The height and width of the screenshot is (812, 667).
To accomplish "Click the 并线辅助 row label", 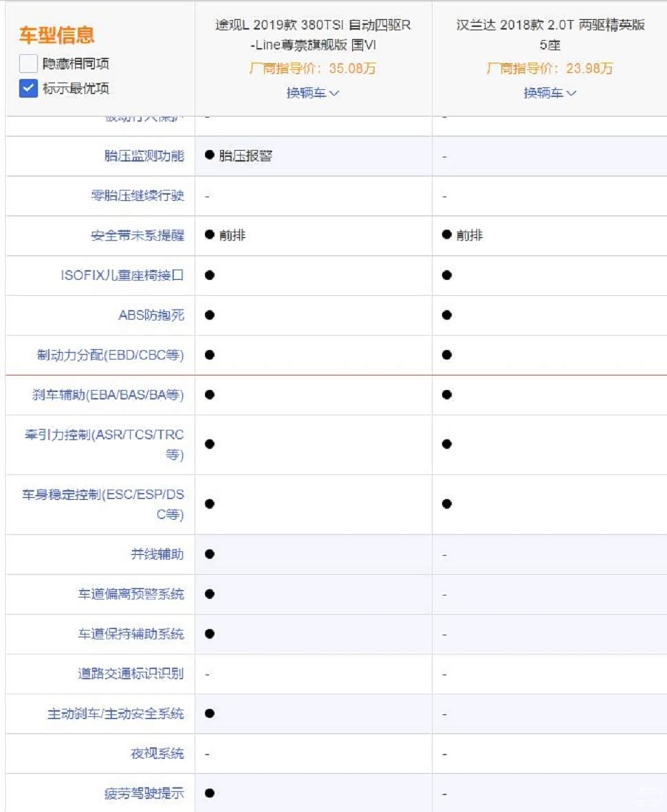I will (157, 554).
